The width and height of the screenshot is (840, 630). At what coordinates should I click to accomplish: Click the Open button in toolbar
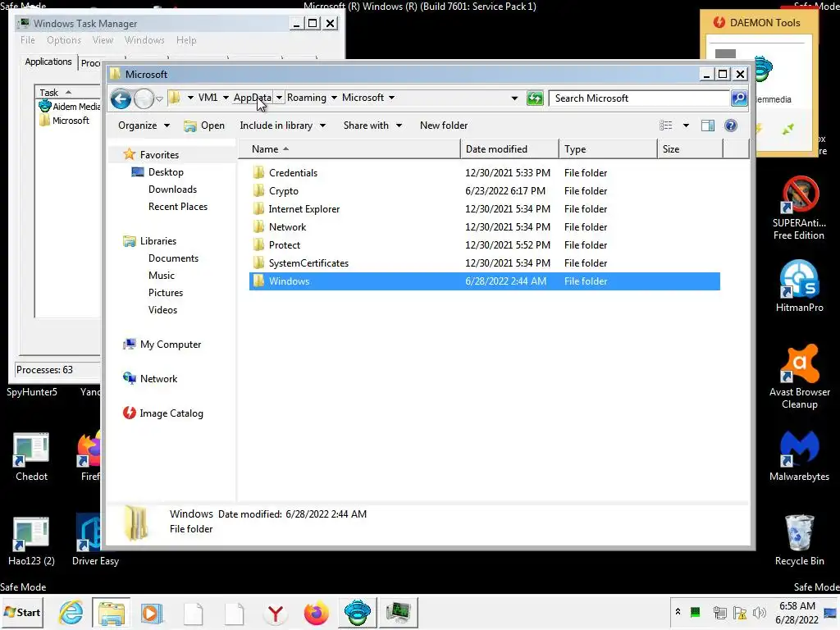click(204, 126)
